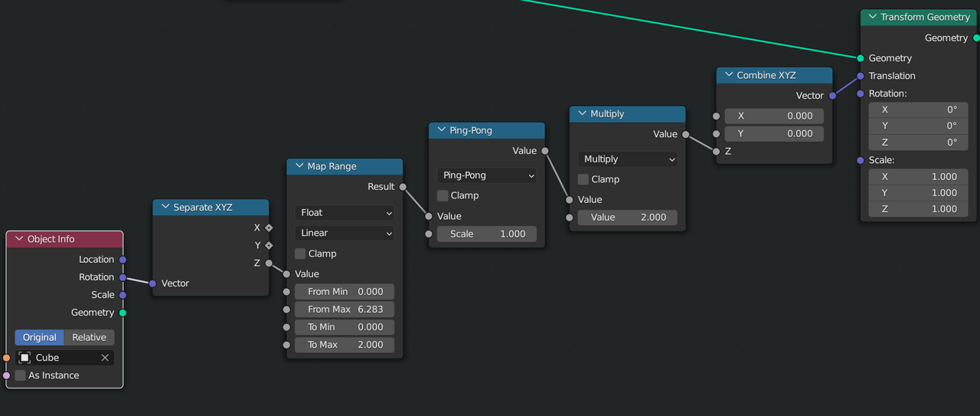Click Scale X 1.000 field
980x416 pixels.
coord(918,176)
